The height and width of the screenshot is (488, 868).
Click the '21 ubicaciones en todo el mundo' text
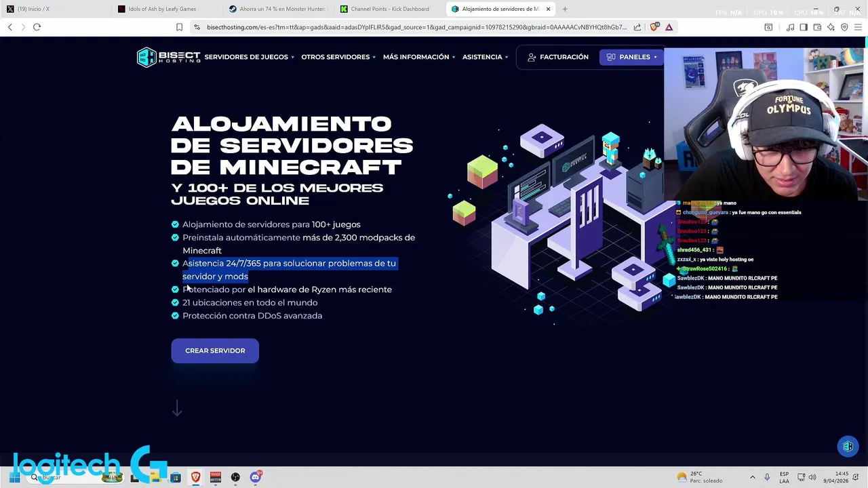point(250,302)
